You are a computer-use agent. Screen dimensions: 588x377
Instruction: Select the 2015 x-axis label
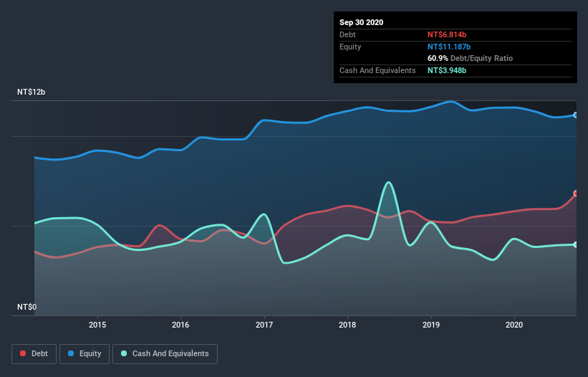coord(97,325)
